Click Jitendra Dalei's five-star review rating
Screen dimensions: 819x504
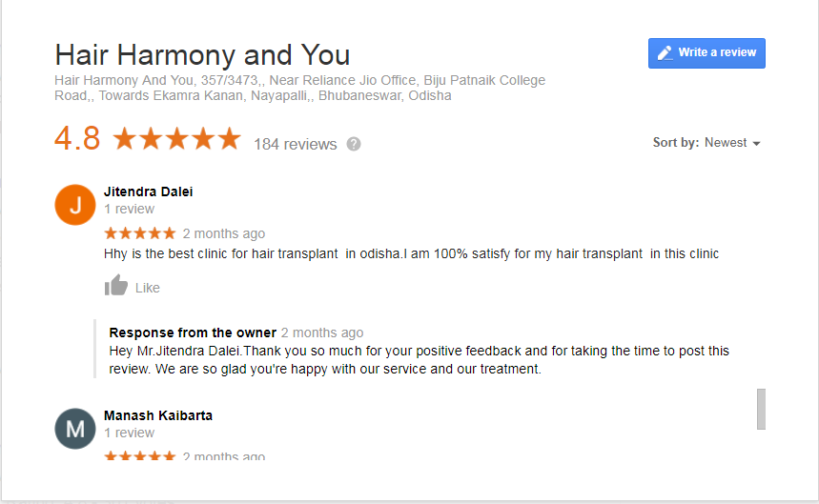[x=139, y=233]
